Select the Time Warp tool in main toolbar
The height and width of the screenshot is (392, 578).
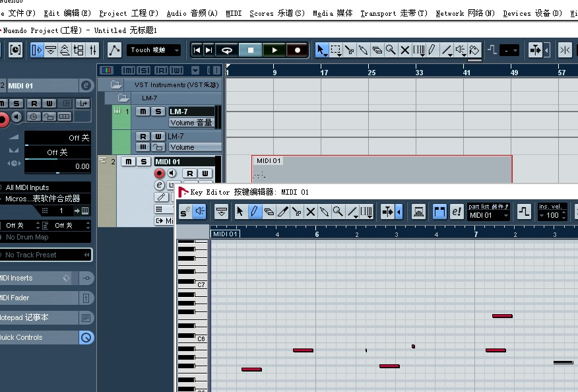[x=419, y=49]
